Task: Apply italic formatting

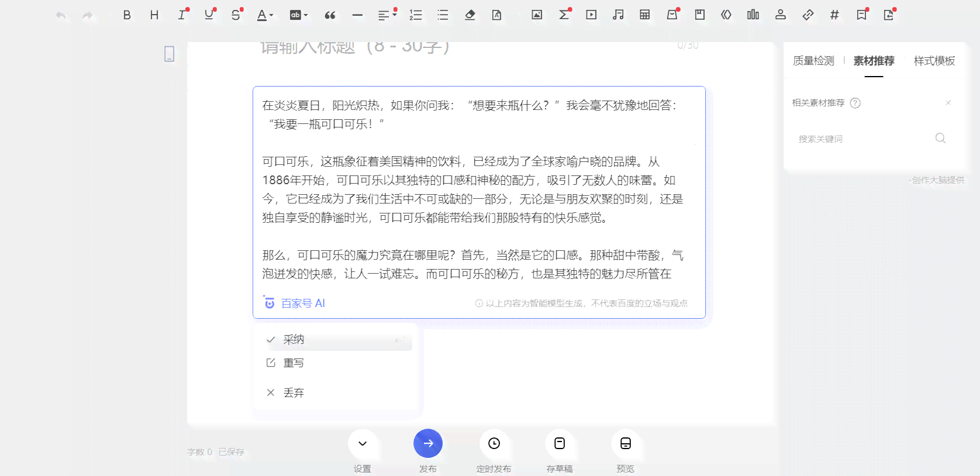Action: (x=182, y=15)
